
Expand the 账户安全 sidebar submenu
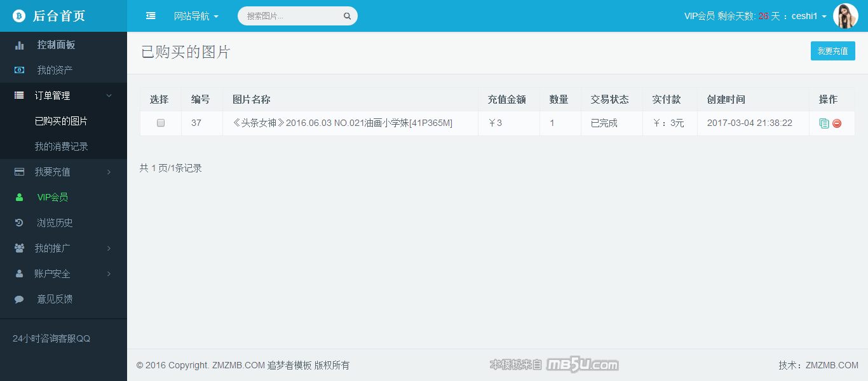pyautogui.click(x=64, y=274)
